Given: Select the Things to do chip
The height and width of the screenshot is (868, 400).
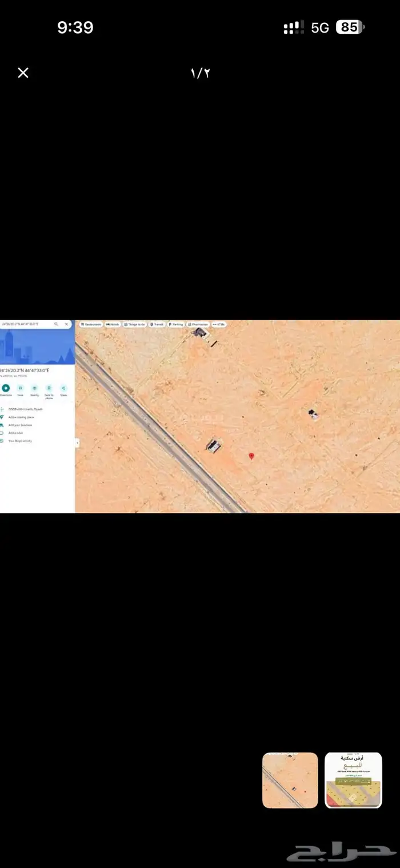Looking at the screenshot, I should (x=135, y=324).
